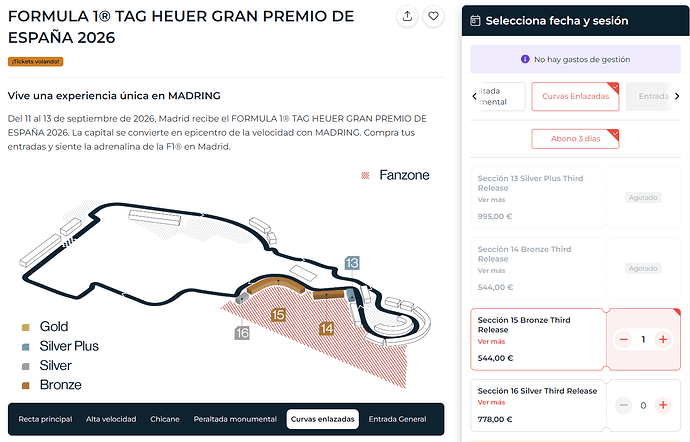Switch to the Recta principal tab
The height and width of the screenshot is (442, 690).
tap(45, 419)
